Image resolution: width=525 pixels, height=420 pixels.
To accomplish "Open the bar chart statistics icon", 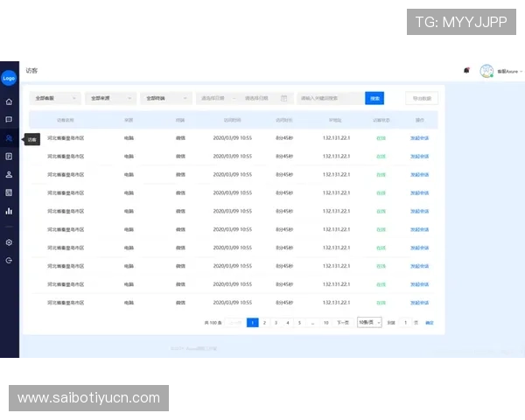I will coord(9,211).
